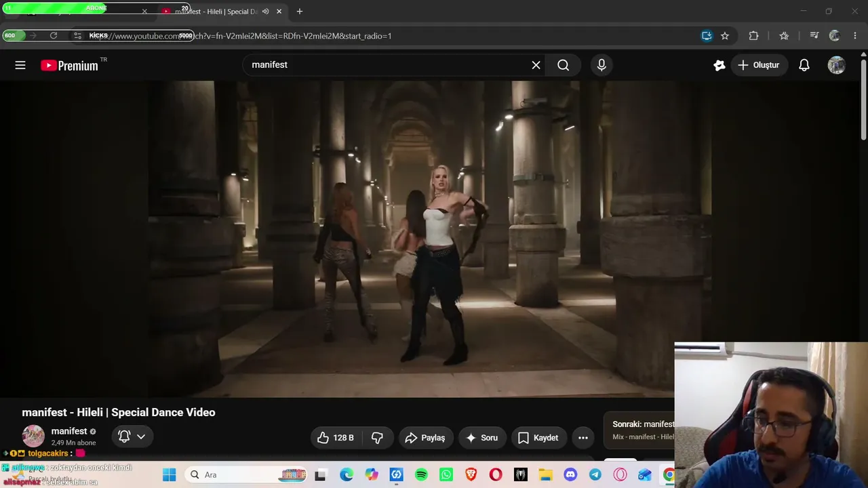Save the video with Kaydet
Viewport: 868px width, 488px height.
538,438
